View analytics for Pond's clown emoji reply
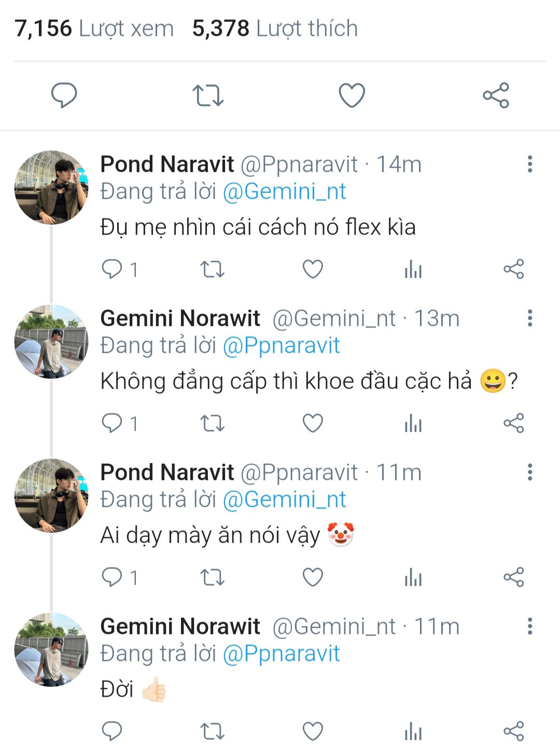 point(413,577)
